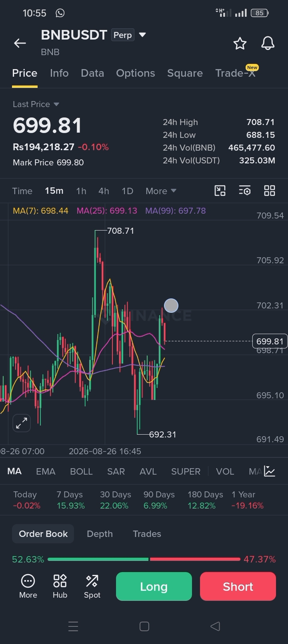Open the BNBUSDT Perp pair dropdown arrow

pos(142,35)
